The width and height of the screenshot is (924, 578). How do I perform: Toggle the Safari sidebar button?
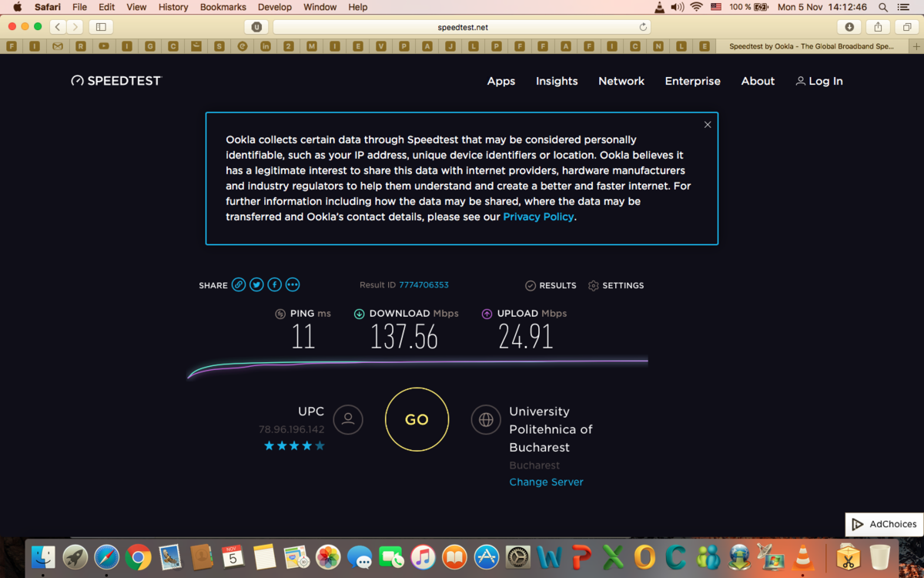pyautogui.click(x=101, y=27)
